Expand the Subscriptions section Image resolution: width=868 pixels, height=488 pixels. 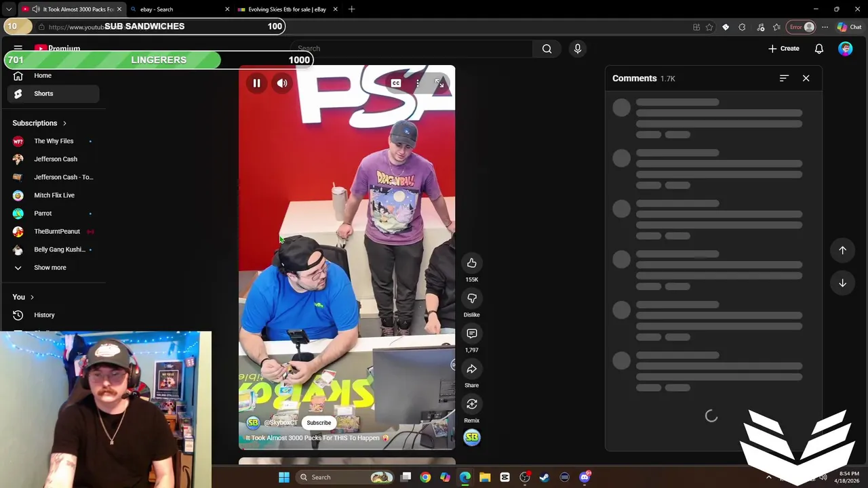tap(40, 123)
